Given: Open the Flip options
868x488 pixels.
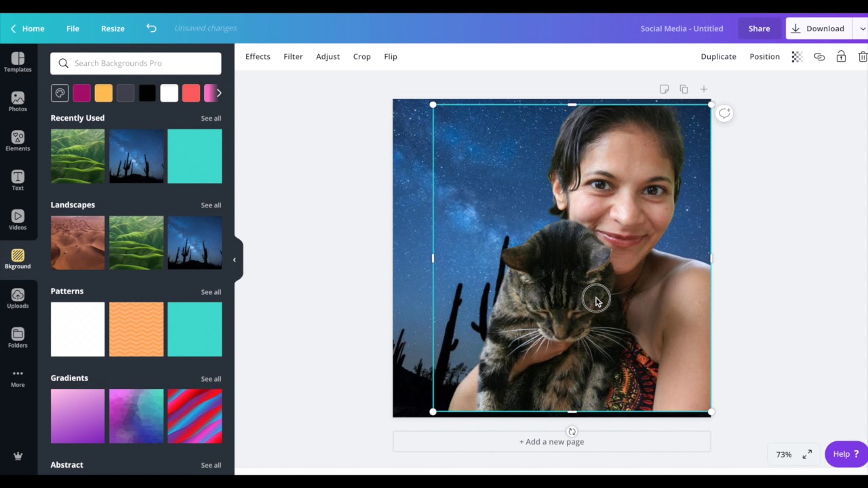Looking at the screenshot, I should (x=391, y=57).
